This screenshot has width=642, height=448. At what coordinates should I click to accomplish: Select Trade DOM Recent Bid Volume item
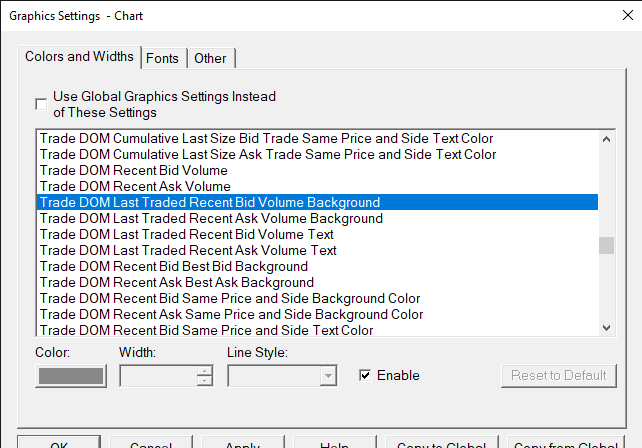(x=133, y=170)
